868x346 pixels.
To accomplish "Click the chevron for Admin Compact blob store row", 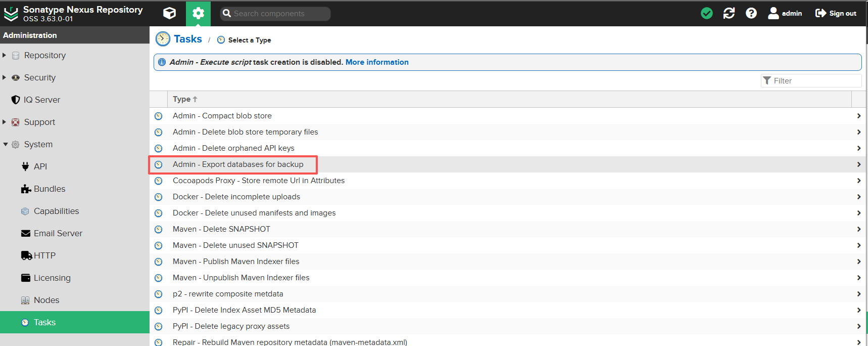I will point(859,116).
